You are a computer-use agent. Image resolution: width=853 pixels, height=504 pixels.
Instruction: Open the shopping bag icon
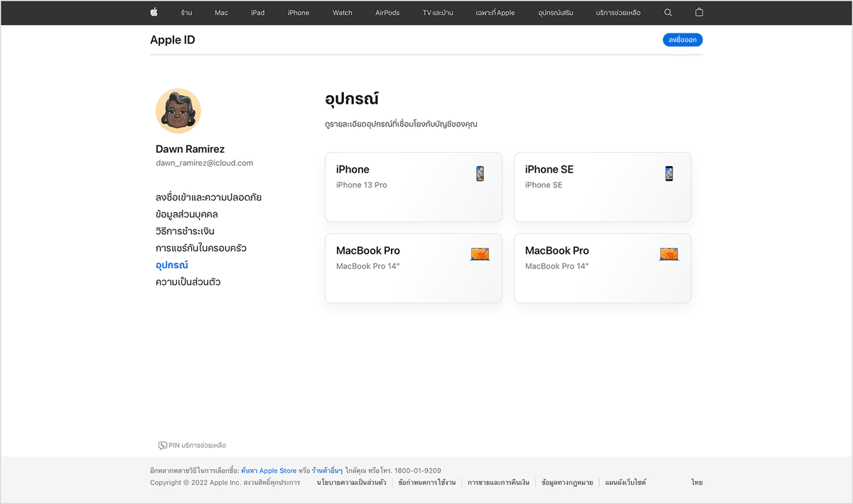click(x=699, y=13)
